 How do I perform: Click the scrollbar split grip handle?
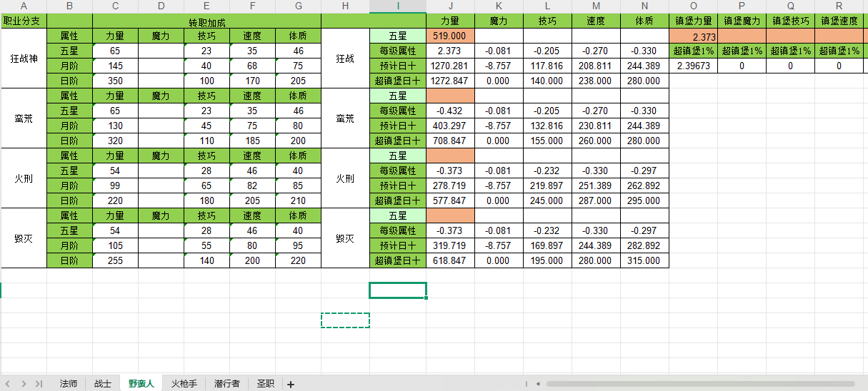click(x=526, y=384)
